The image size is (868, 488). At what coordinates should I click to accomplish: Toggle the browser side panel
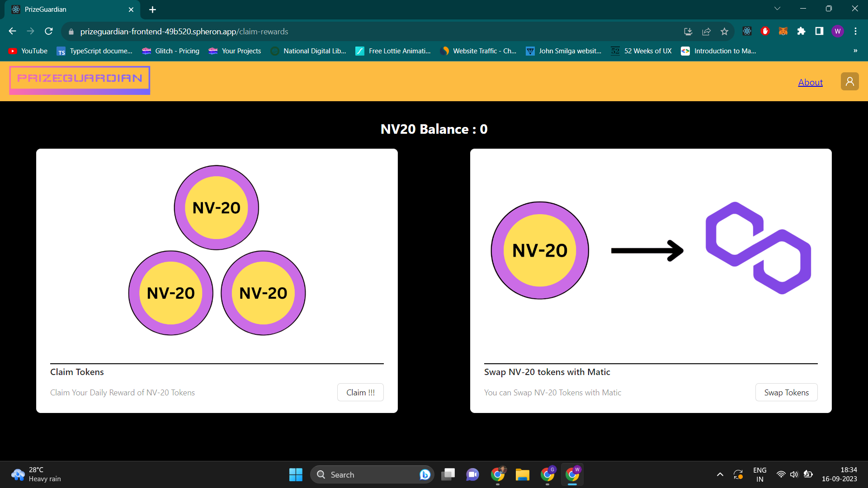point(819,31)
